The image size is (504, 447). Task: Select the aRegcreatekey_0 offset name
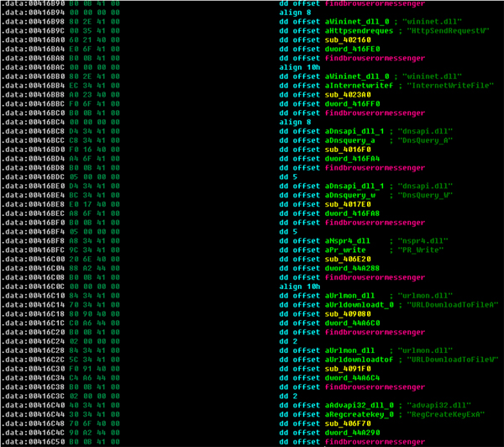coord(359,414)
